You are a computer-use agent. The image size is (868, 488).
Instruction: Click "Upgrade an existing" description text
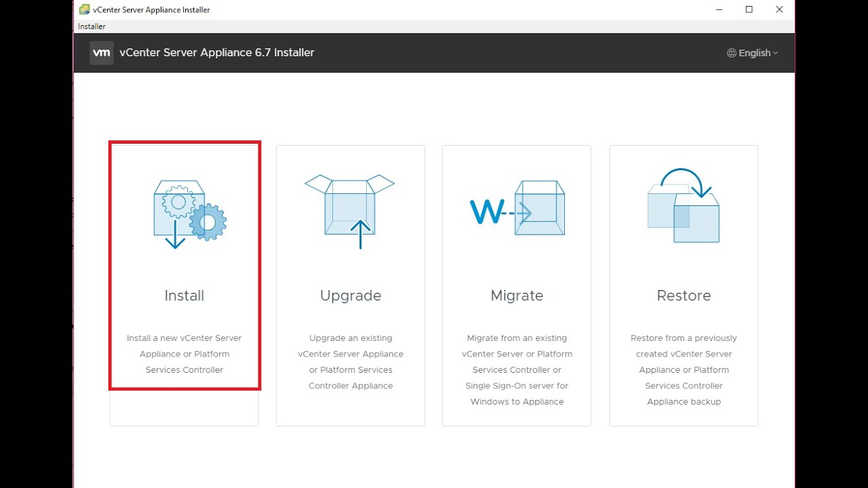[351, 338]
